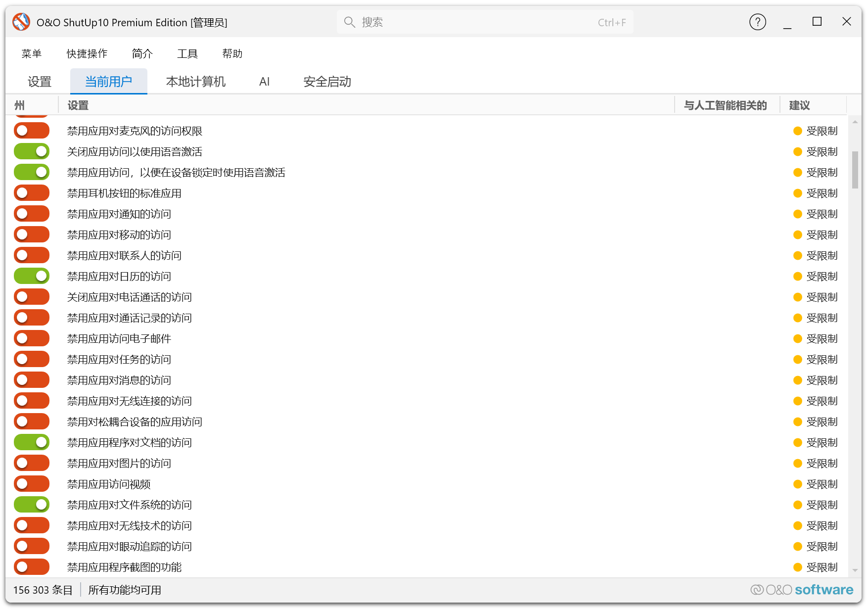Image resolution: width=868 pixels, height=610 pixels.
Task: Click the 搜索 search field
Action: click(485, 22)
